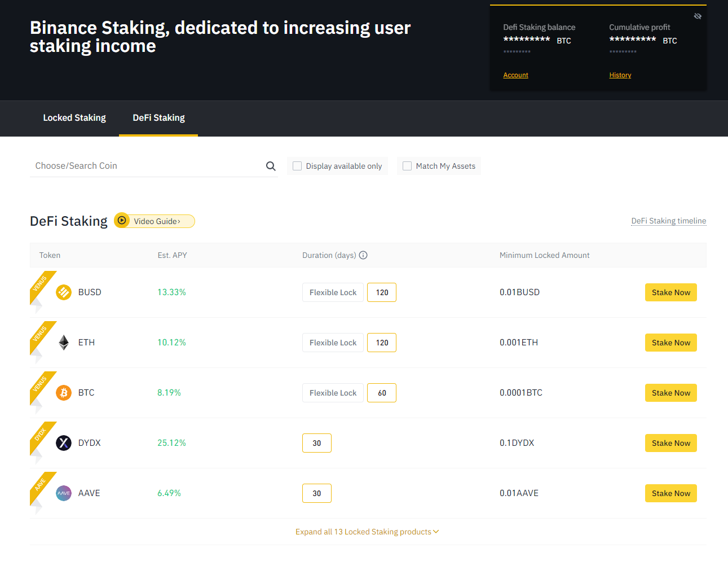This screenshot has width=728, height=570.
Task: Click Stake Now for BTC
Action: [671, 393]
